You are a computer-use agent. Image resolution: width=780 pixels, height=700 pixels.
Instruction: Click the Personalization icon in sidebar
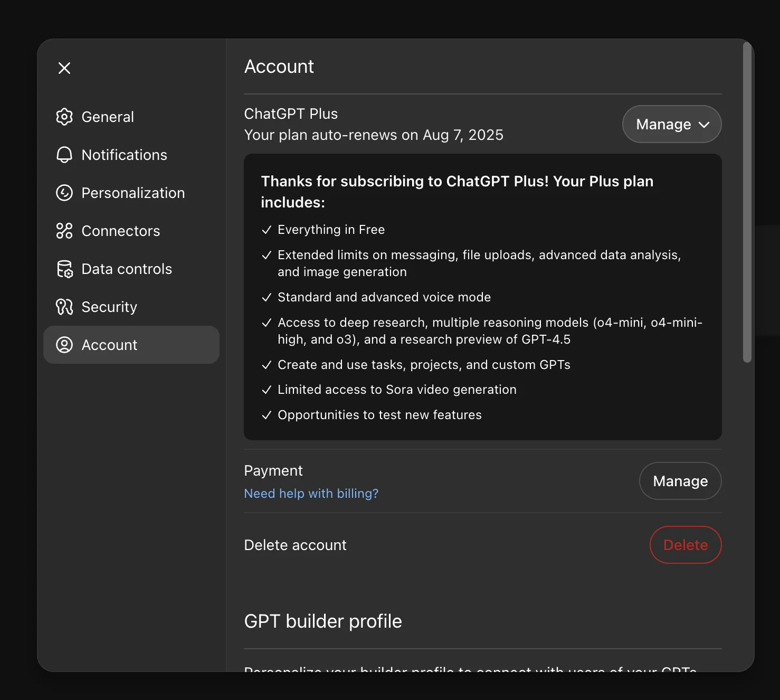click(x=64, y=193)
